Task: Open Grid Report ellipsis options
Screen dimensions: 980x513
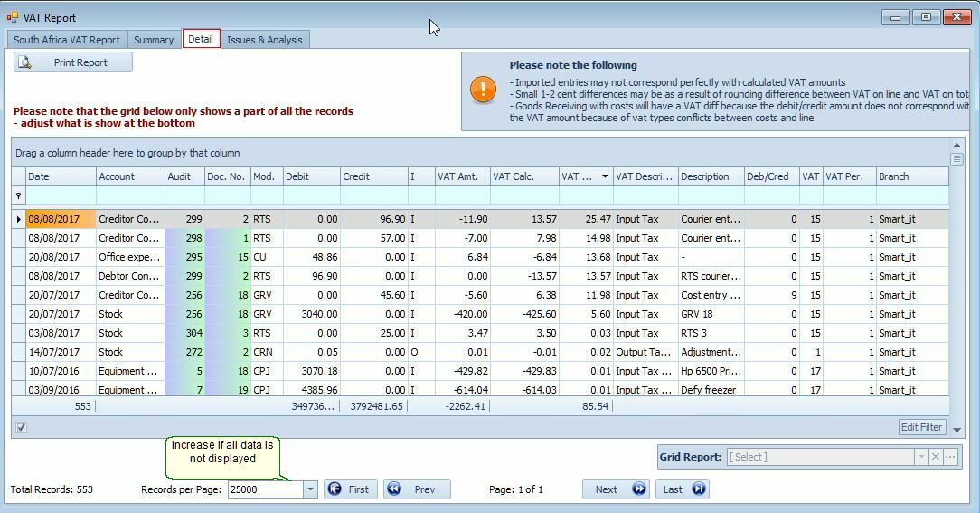Action: [x=950, y=457]
